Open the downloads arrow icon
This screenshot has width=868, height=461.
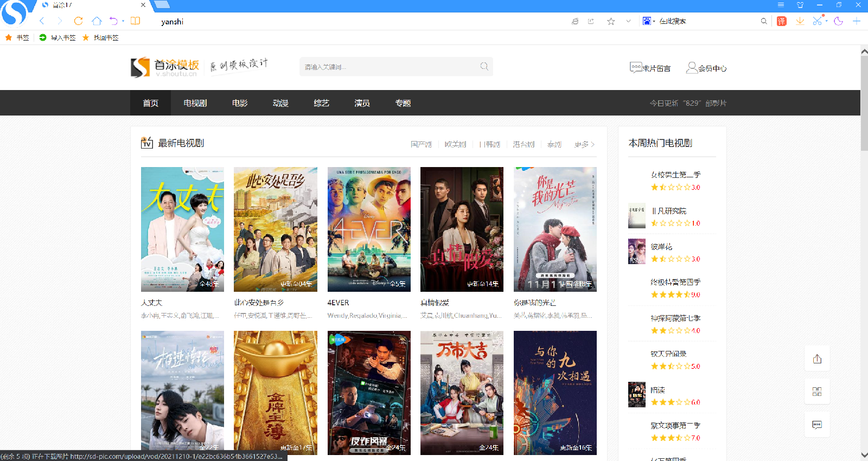[800, 21]
